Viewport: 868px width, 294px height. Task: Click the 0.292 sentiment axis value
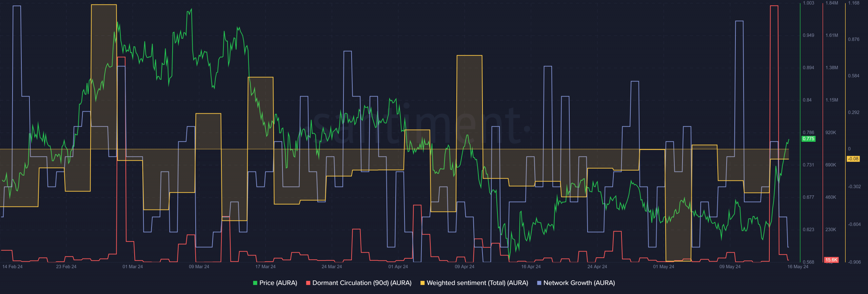[x=854, y=112]
